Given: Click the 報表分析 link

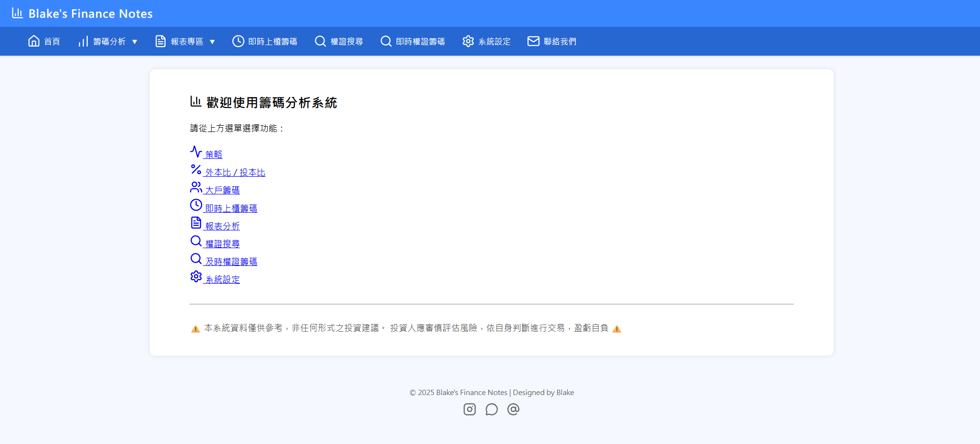Looking at the screenshot, I should click(222, 226).
